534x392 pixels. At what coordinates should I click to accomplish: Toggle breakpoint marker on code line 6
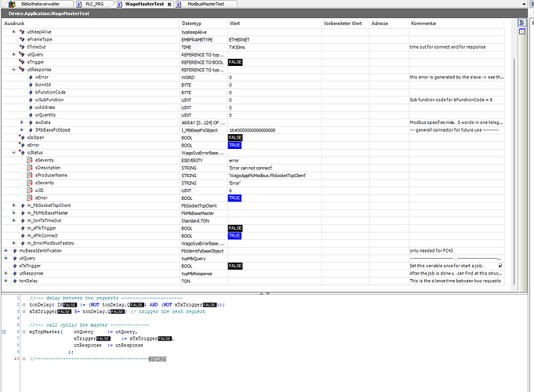24,332
